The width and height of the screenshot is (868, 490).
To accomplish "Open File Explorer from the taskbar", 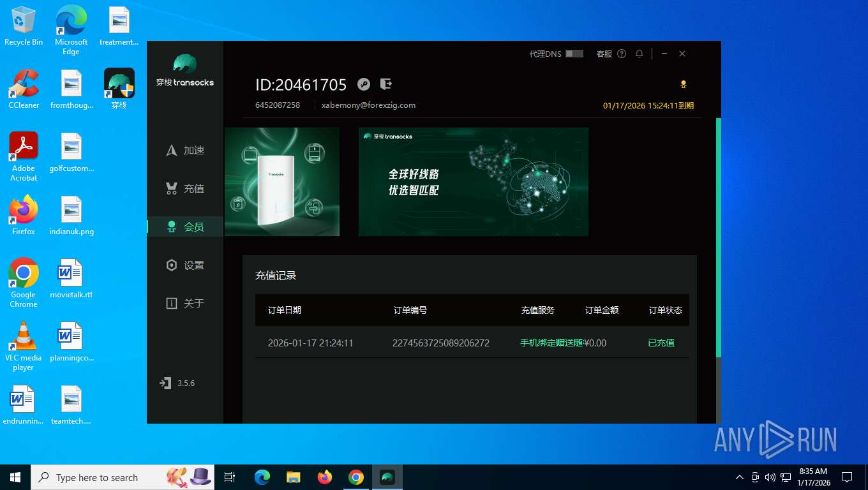I will click(x=293, y=477).
